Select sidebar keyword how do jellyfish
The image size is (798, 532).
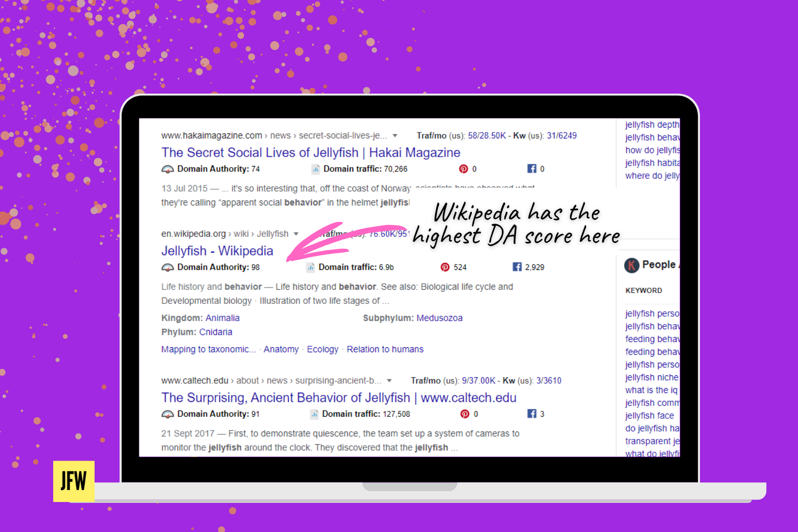652,150
